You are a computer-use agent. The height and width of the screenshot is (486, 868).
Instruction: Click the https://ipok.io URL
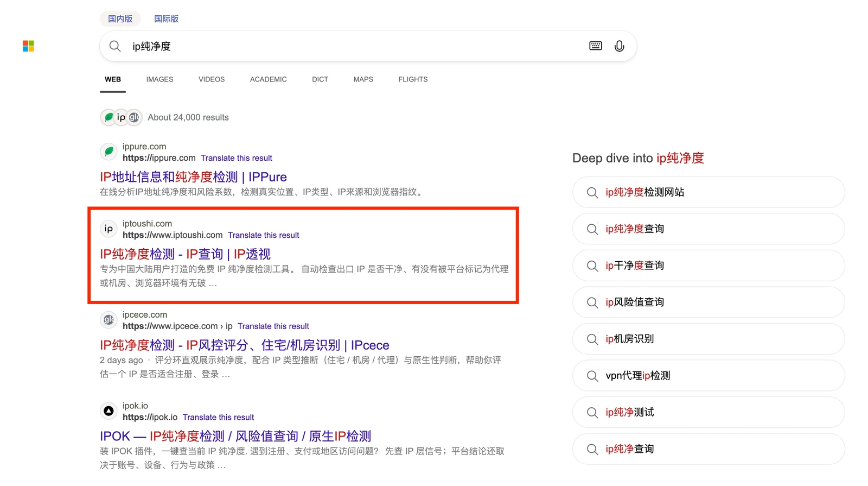150,418
